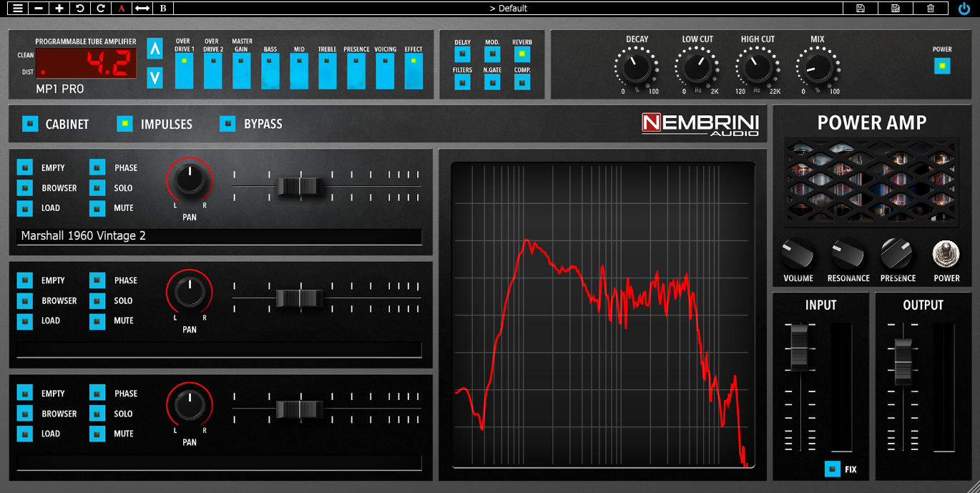The image size is (980, 493).
Task: Solo the second impulse slot
Action: pyautogui.click(x=97, y=301)
